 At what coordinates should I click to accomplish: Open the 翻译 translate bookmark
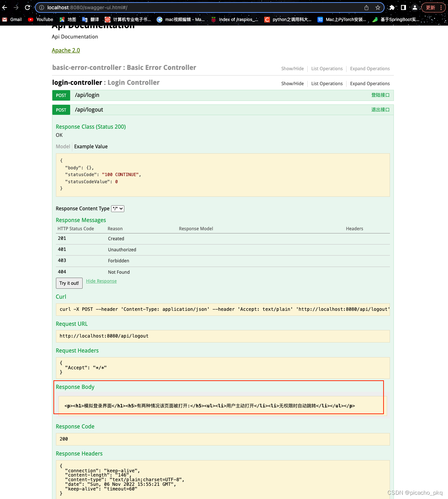[90, 20]
